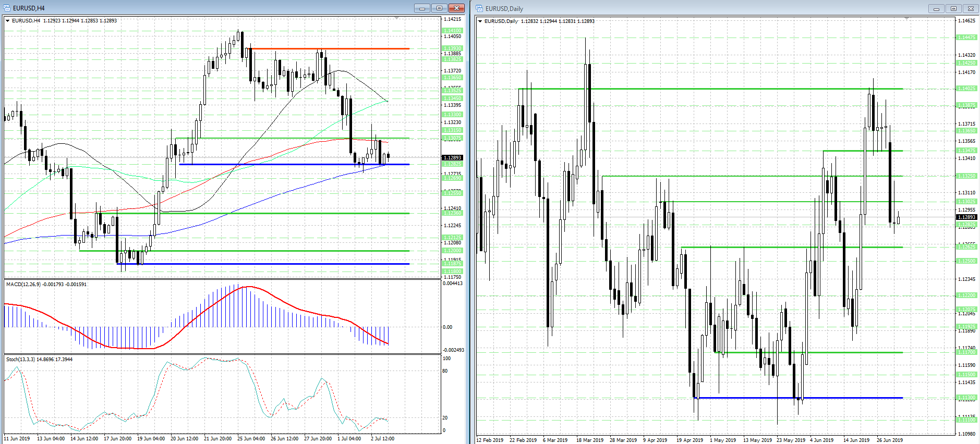Click the 12 Feb 2019 date label on Daily axis
Image resolution: width=980 pixels, height=444 pixels.
tap(490, 440)
